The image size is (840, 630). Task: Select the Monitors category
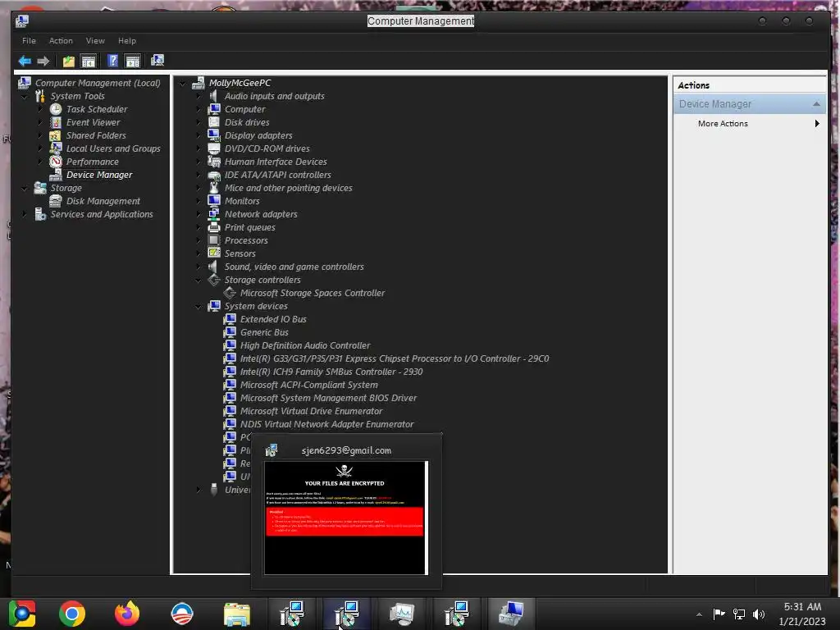coord(242,201)
